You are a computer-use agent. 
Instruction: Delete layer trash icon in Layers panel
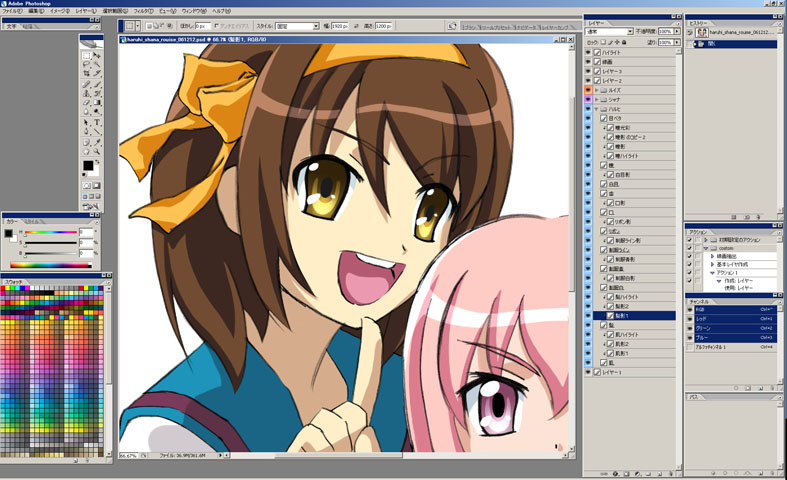pyautogui.click(x=671, y=473)
